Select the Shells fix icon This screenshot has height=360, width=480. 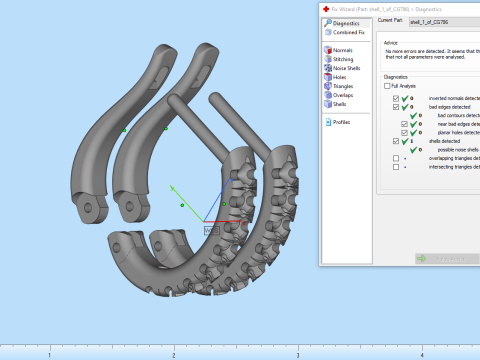pyautogui.click(x=328, y=104)
